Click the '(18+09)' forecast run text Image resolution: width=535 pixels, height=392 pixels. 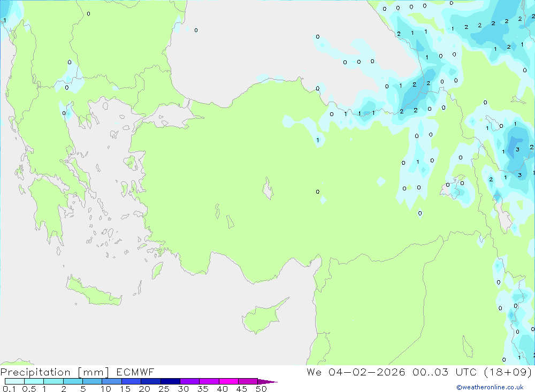(x=508, y=372)
